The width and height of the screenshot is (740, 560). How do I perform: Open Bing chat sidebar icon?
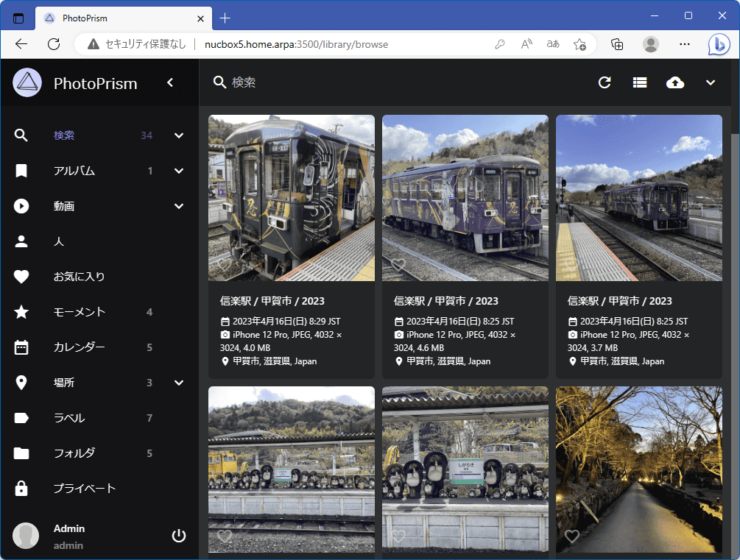(x=719, y=44)
